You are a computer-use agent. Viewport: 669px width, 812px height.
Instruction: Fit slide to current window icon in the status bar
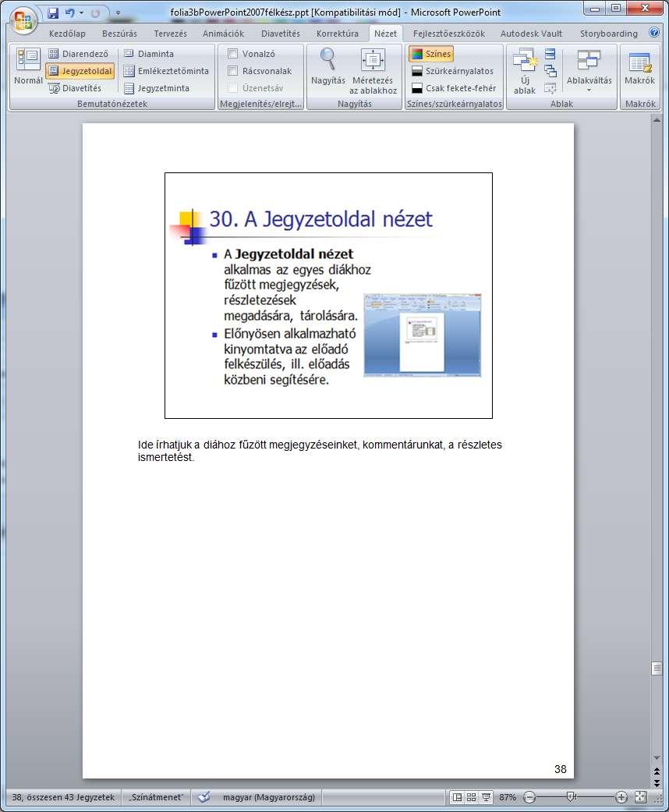[x=640, y=797]
